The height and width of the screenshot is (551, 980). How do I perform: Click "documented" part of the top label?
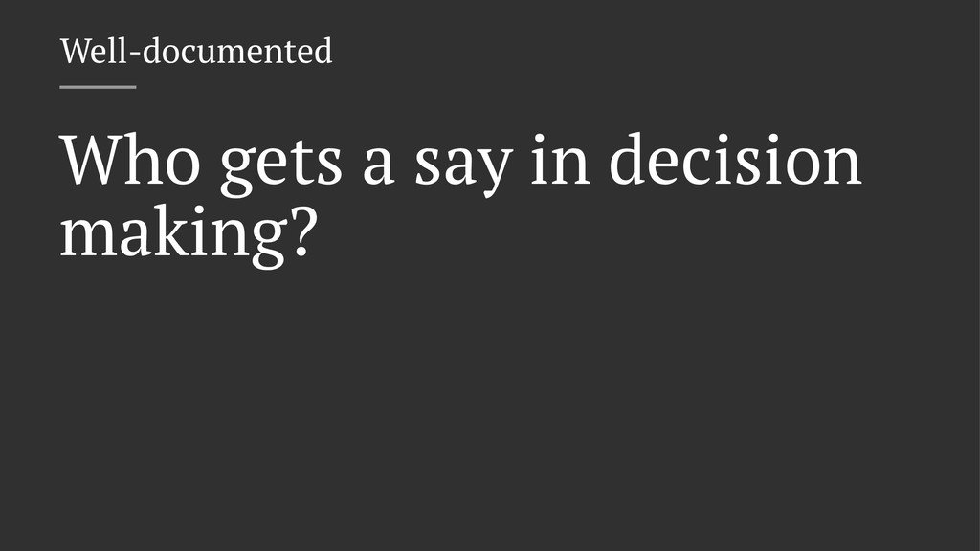237,51
